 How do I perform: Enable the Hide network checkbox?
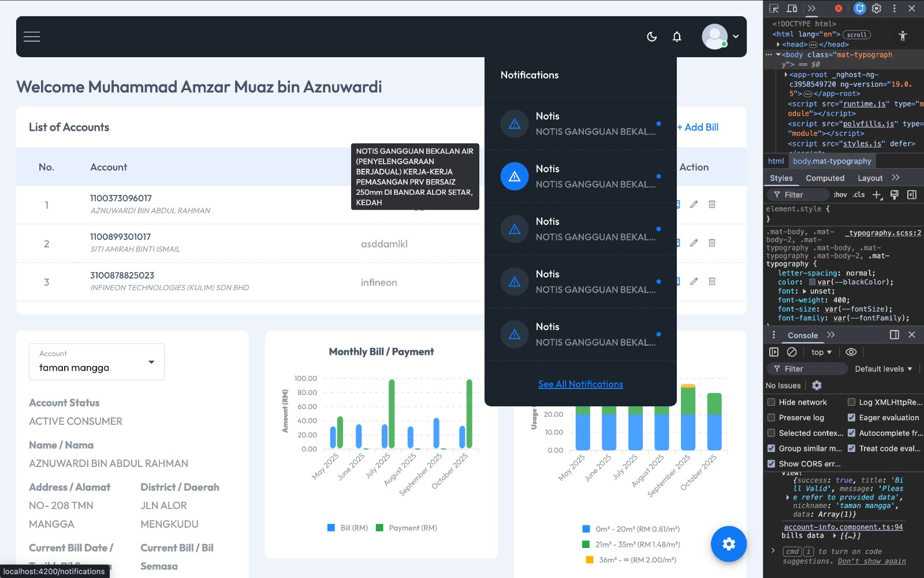pos(771,402)
